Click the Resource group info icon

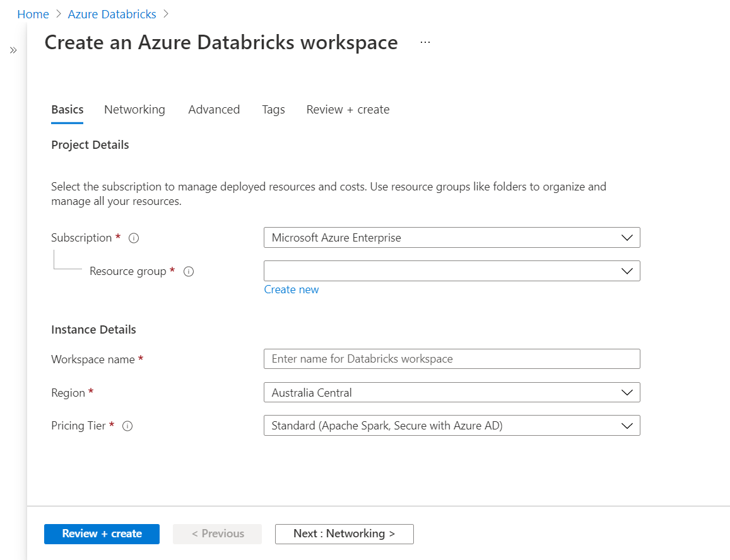[x=188, y=272]
